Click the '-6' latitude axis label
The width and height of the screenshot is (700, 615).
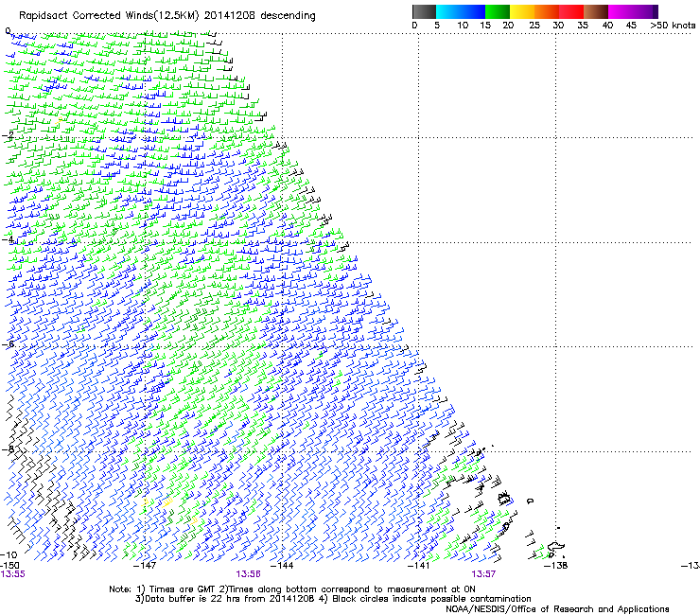point(8,343)
